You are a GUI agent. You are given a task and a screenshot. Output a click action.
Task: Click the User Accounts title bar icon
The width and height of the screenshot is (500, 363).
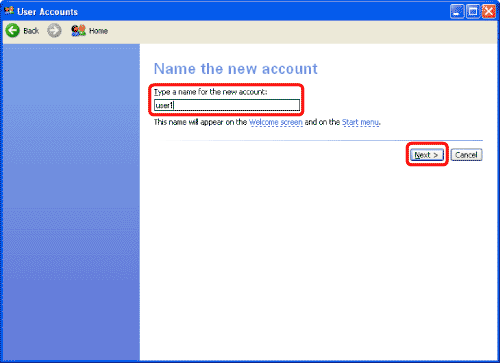pyautogui.click(x=9, y=11)
